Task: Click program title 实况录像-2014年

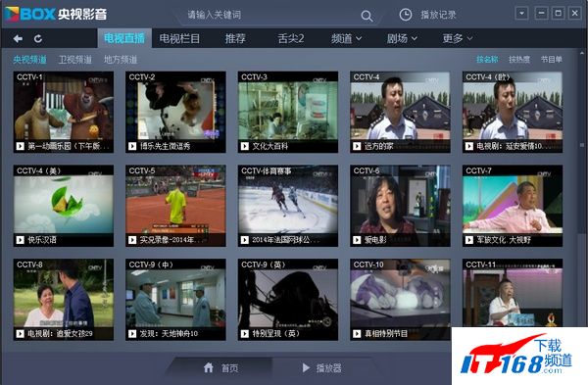Action: 171,240
